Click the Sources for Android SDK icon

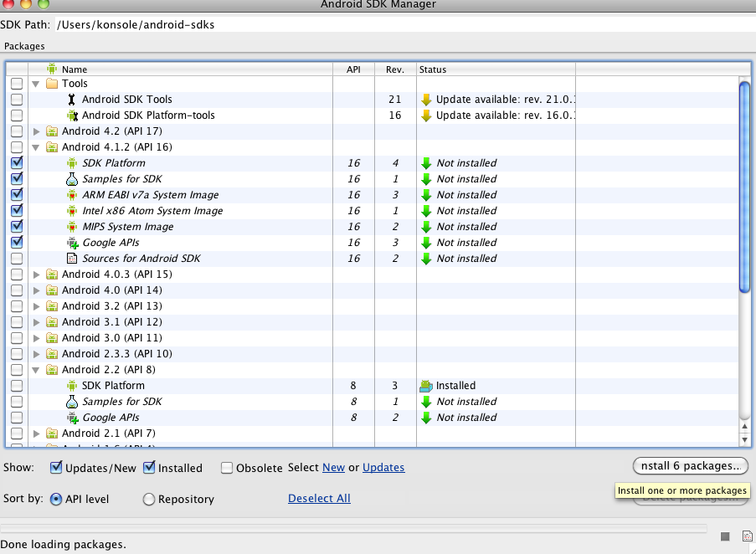click(x=72, y=259)
